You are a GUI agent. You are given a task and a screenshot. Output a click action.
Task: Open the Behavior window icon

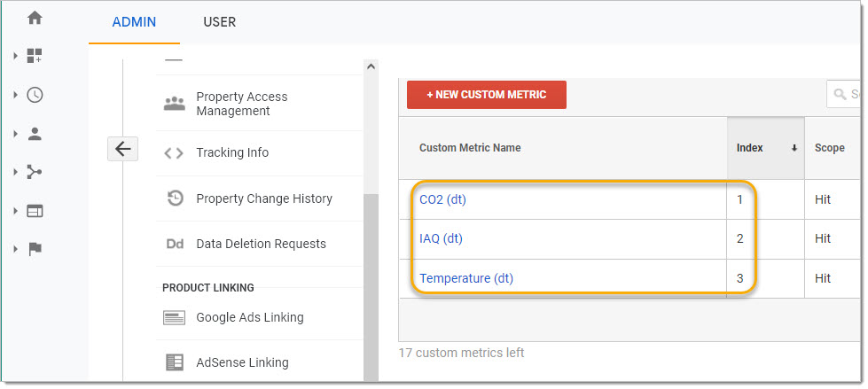(35, 211)
